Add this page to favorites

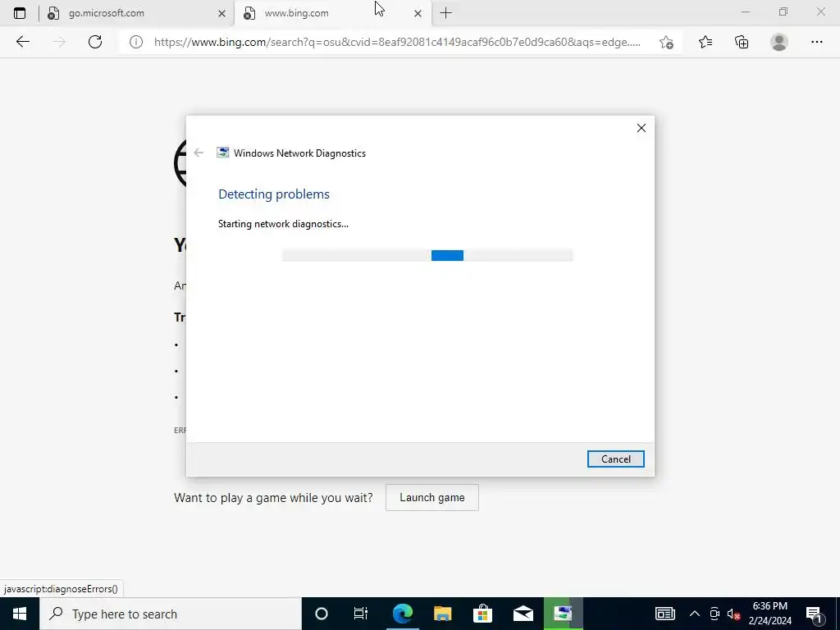[666, 42]
